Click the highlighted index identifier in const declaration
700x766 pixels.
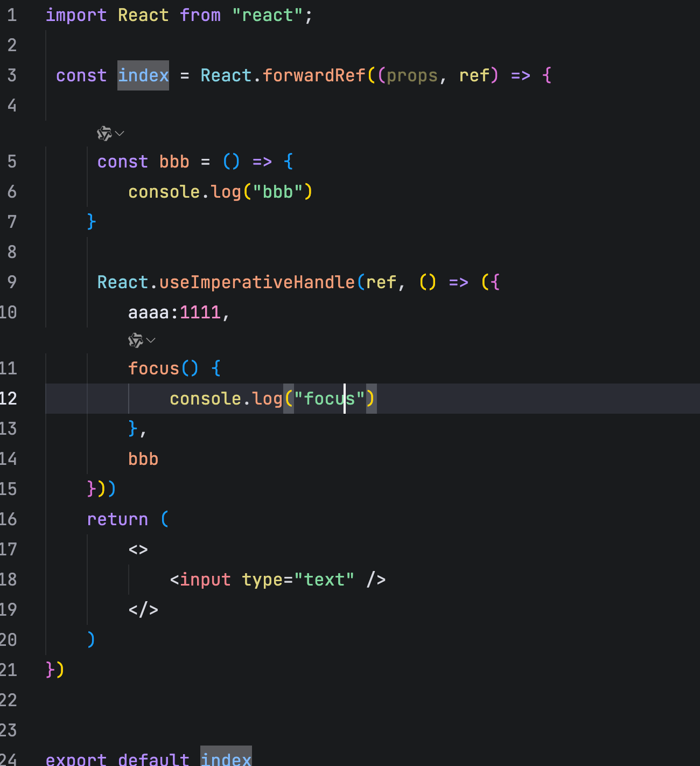(143, 75)
